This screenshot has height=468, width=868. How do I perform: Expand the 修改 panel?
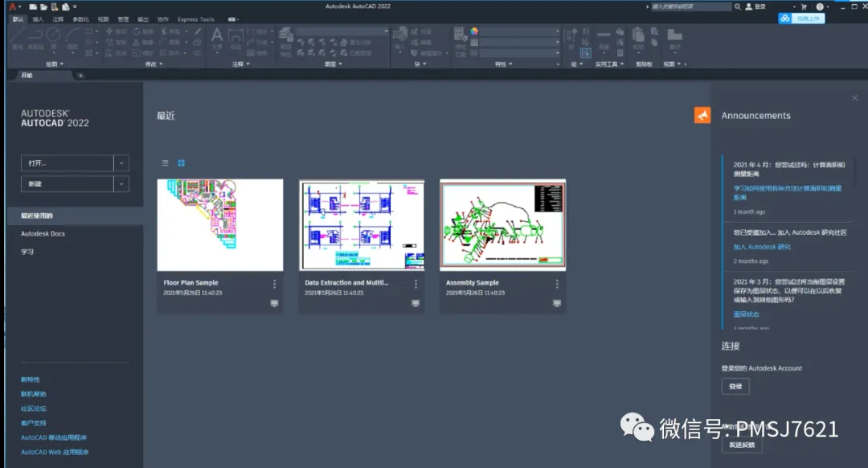click(154, 64)
